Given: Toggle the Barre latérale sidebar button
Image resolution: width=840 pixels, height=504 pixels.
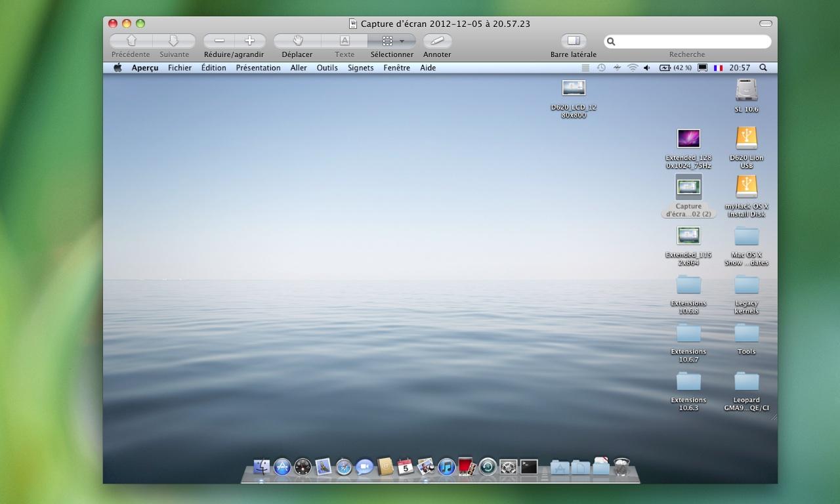Looking at the screenshot, I should [x=574, y=41].
